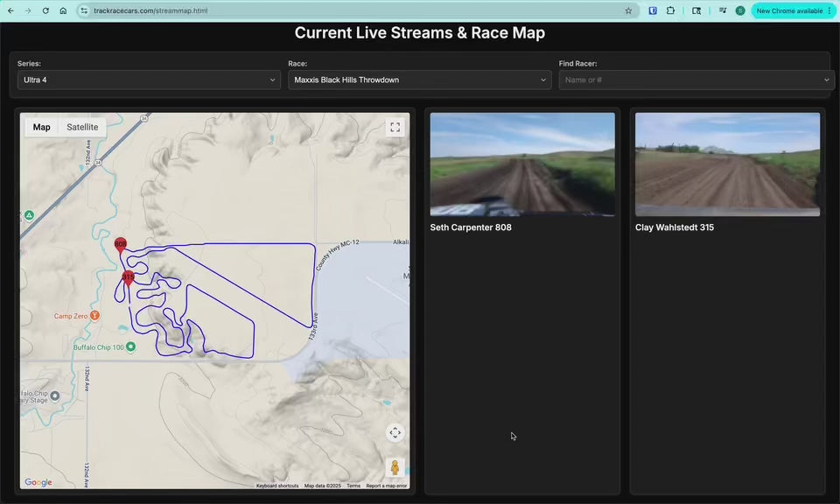Toggle fullscreen view on the map
This screenshot has width=840, height=504.
(395, 128)
